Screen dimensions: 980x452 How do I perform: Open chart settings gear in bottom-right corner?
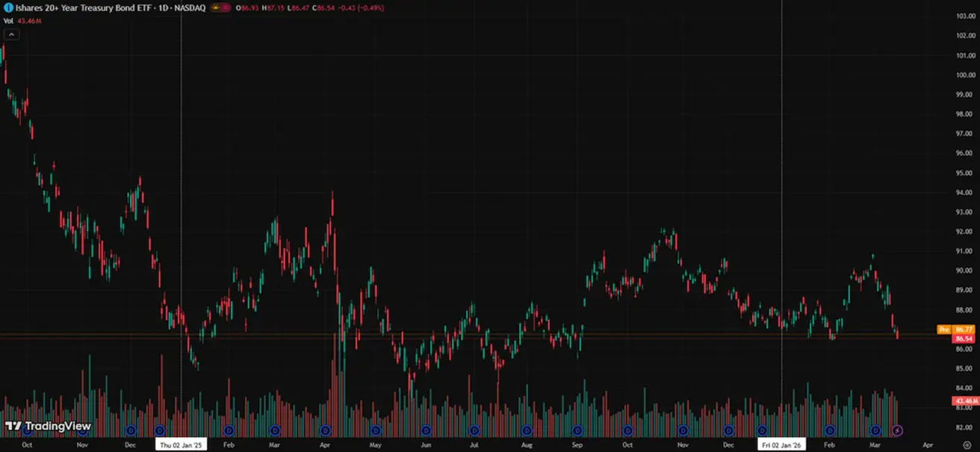(x=967, y=445)
